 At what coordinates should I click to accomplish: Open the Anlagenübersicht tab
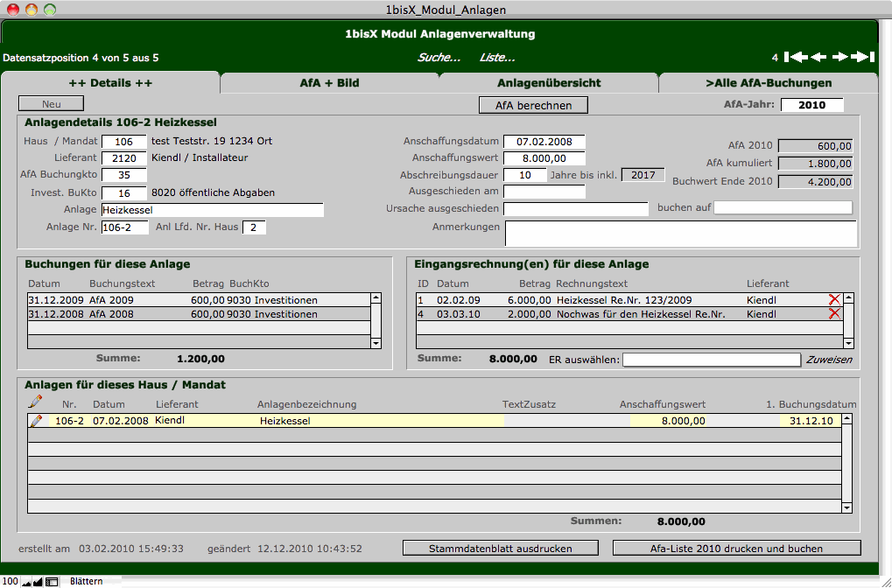[x=549, y=83]
